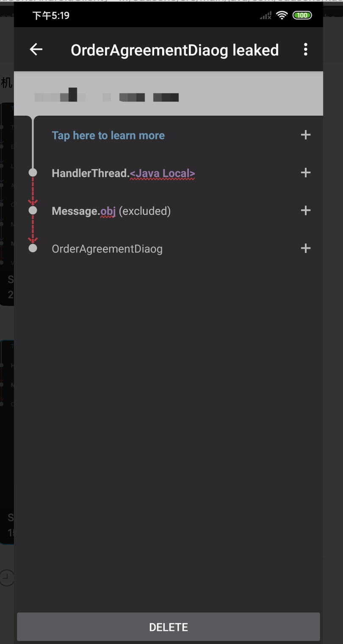Go back using the arrow icon
This screenshot has width=343, height=644.
click(x=36, y=50)
